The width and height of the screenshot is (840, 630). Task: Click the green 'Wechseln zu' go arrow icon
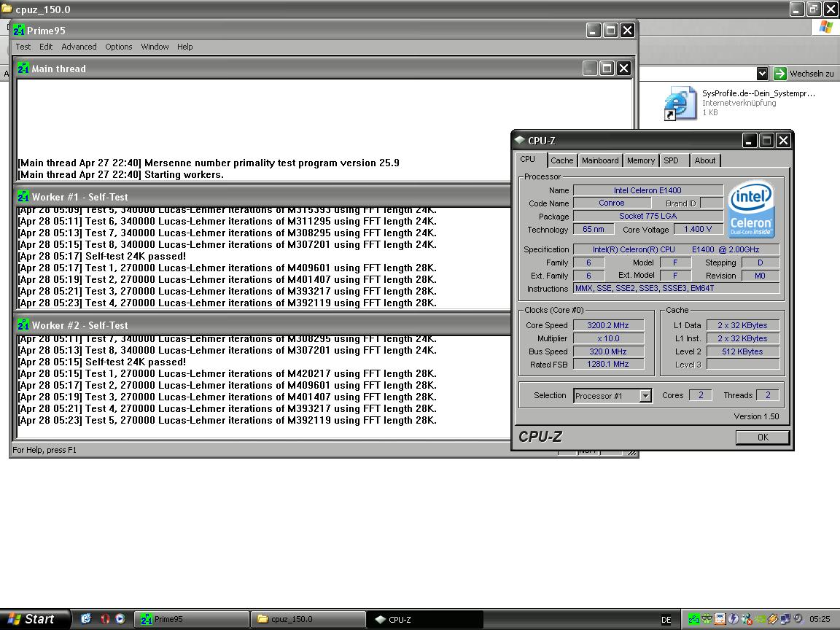pyautogui.click(x=779, y=74)
